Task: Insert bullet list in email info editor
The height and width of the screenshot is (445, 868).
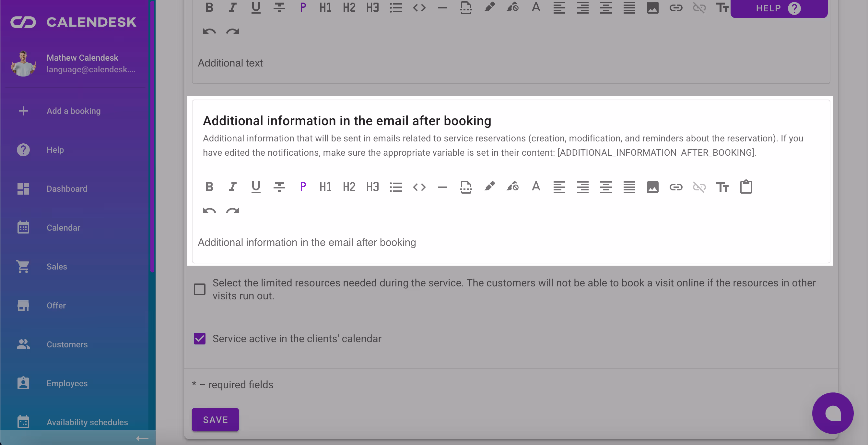Action: (395, 187)
